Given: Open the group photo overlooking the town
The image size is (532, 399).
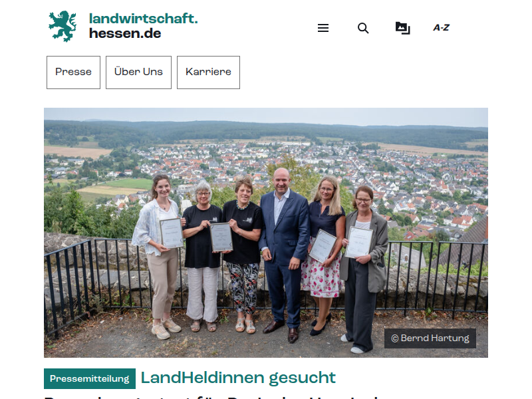Looking at the screenshot, I should click(266, 233).
